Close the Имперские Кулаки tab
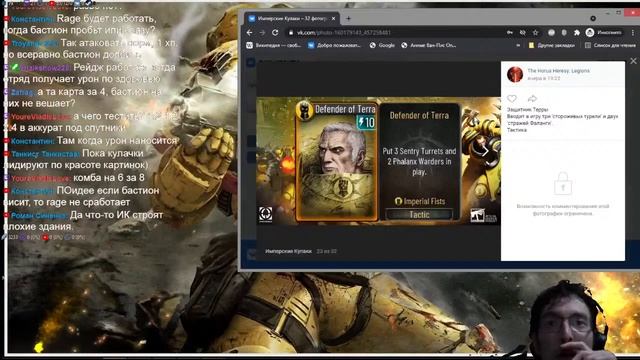Image resolution: width=640 pixels, height=360 pixels. 333,18
